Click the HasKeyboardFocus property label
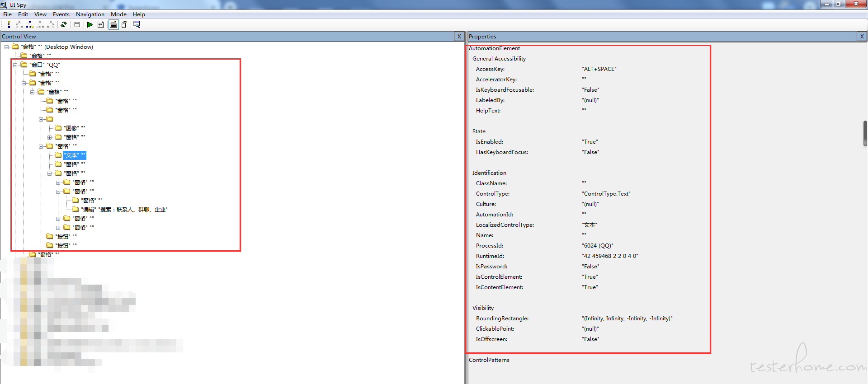 pos(502,152)
